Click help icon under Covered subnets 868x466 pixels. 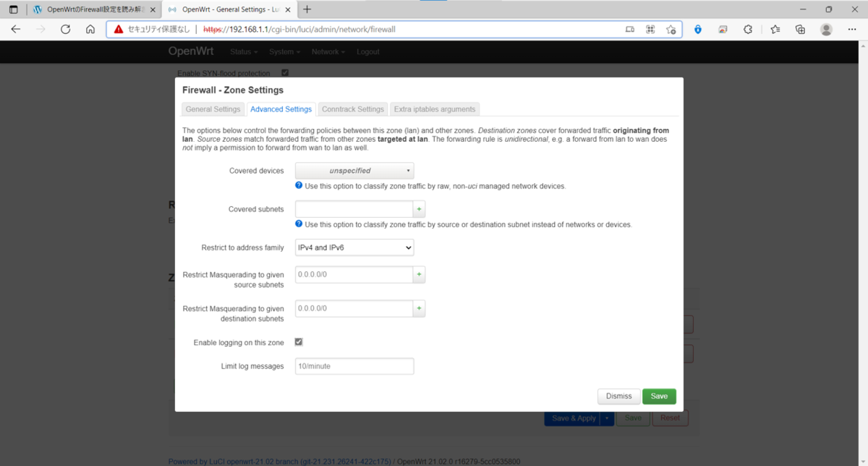click(x=299, y=224)
